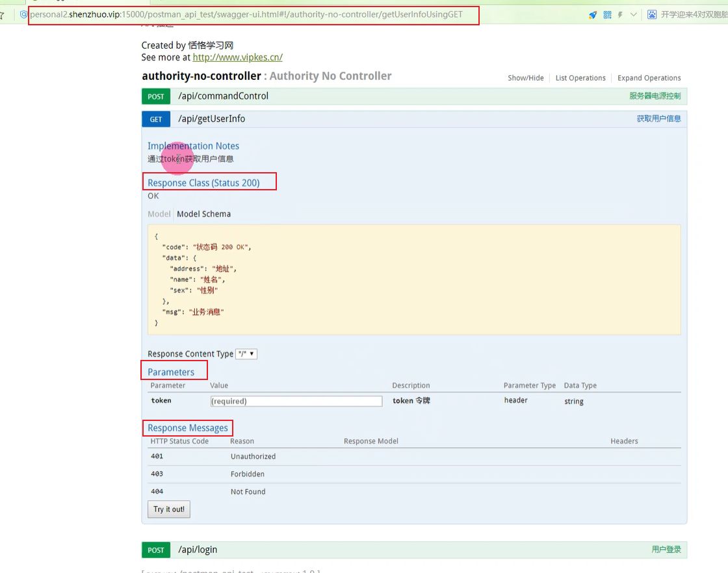This screenshot has width=728, height=573.
Task: Click the Show/Hide link
Action: coord(525,78)
